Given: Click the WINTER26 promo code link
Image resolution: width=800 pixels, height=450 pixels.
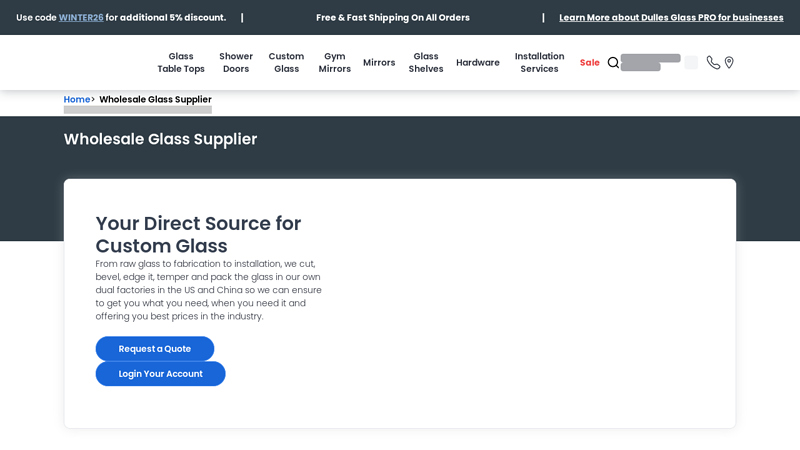Looking at the screenshot, I should 81,18.
